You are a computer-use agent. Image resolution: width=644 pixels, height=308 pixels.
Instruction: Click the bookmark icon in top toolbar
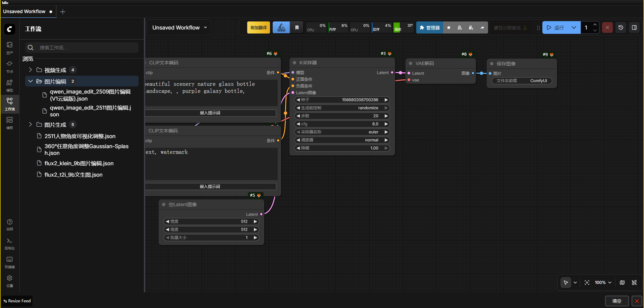click(297, 28)
